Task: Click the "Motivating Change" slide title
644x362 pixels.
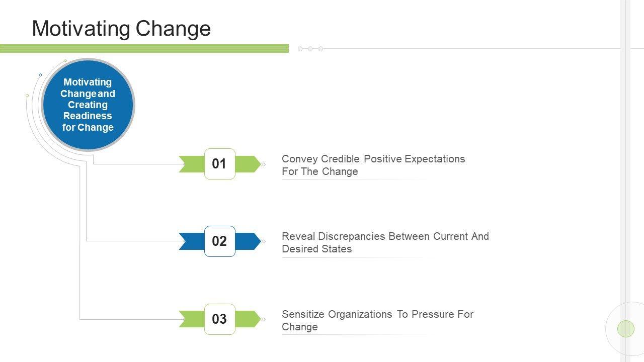Action: click(x=121, y=29)
